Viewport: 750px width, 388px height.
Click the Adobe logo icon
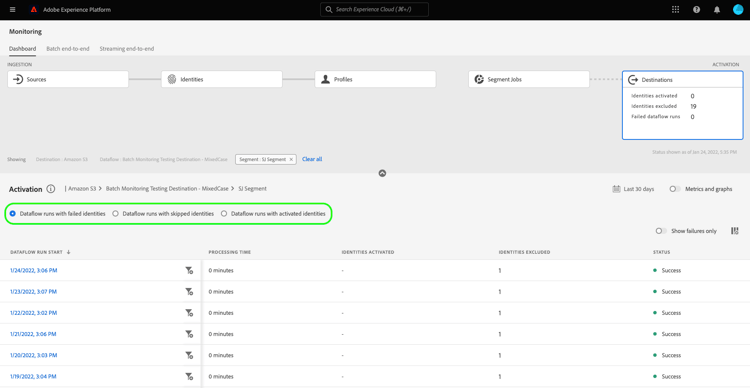pos(33,10)
